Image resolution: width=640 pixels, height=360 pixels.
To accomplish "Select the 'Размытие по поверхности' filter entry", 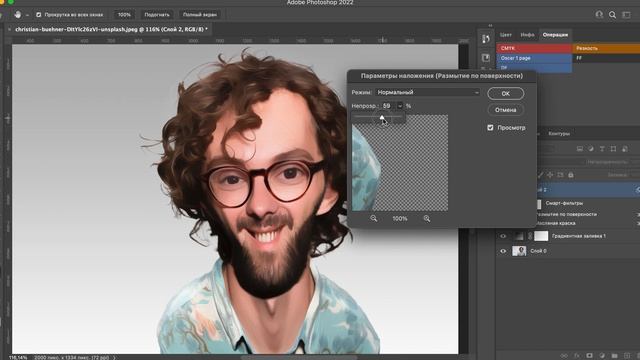I will tap(567, 214).
